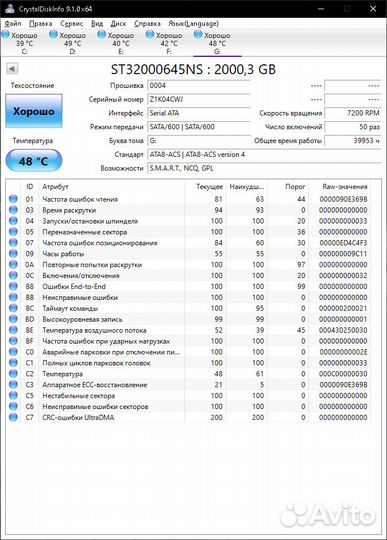387x540 pixels.
Task: Select the Повторные попытки раскрутки row
Action: pos(188,264)
